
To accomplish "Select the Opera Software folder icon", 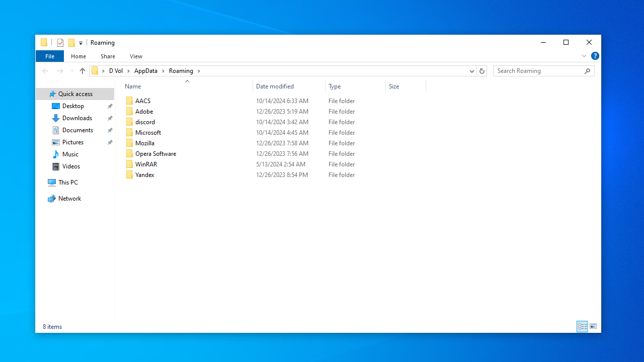I will pyautogui.click(x=129, y=154).
